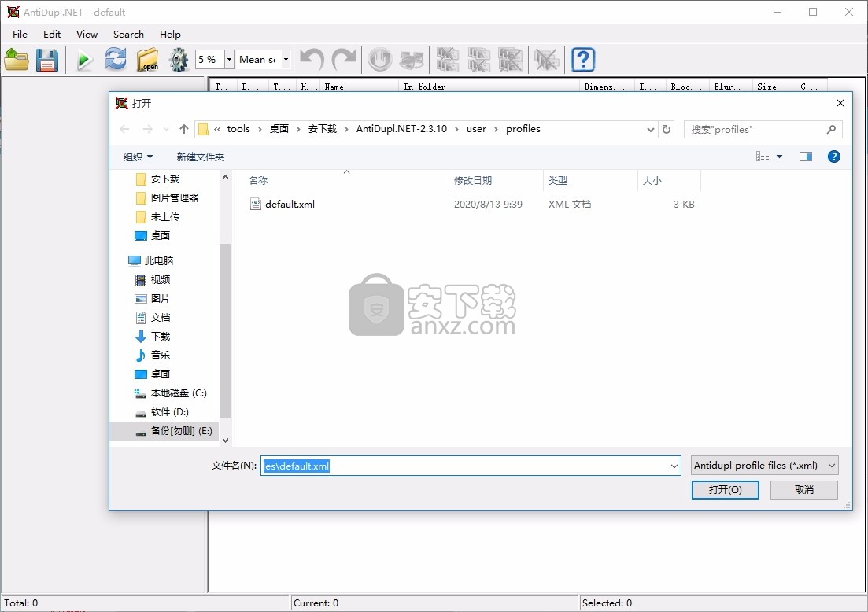The height and width of the screenshot is (612, 868).
Task: Close the 打开 file dialog
Action: (x=840, y=104)
